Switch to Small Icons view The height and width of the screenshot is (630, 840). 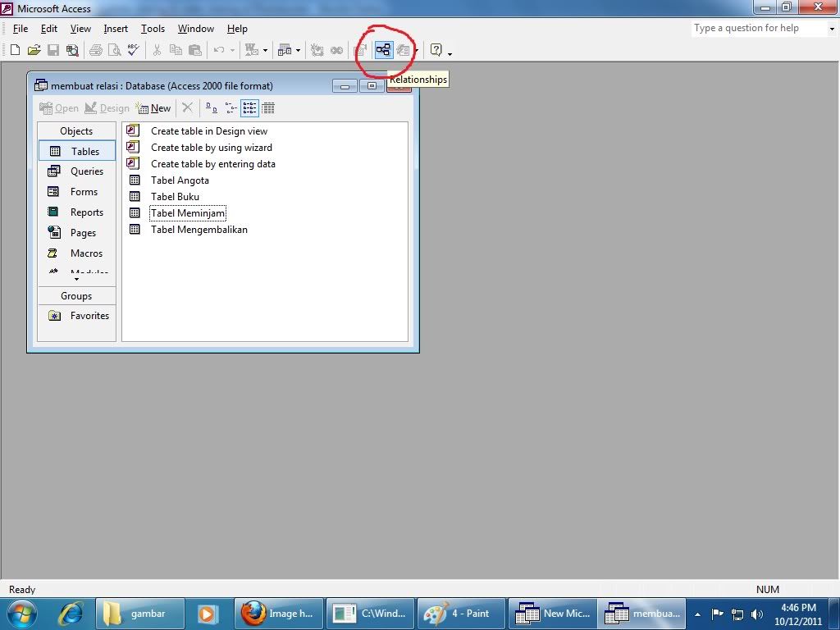click(231, 108)
